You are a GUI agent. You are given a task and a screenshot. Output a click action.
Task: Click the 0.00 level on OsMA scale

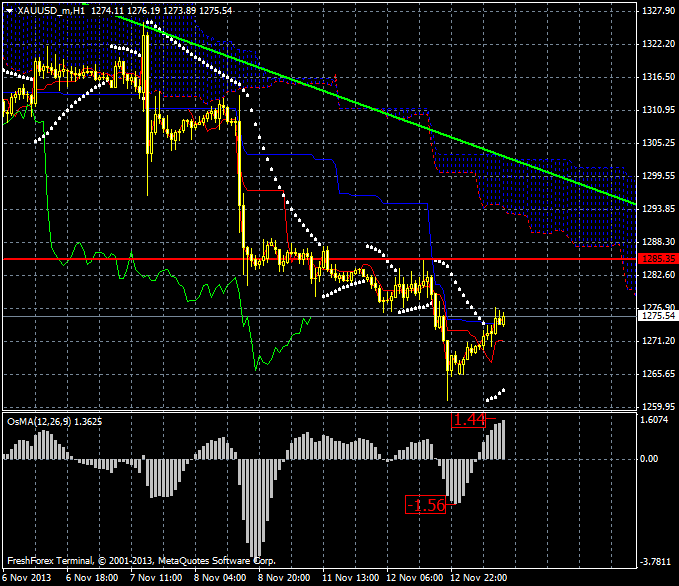point(650,459)
